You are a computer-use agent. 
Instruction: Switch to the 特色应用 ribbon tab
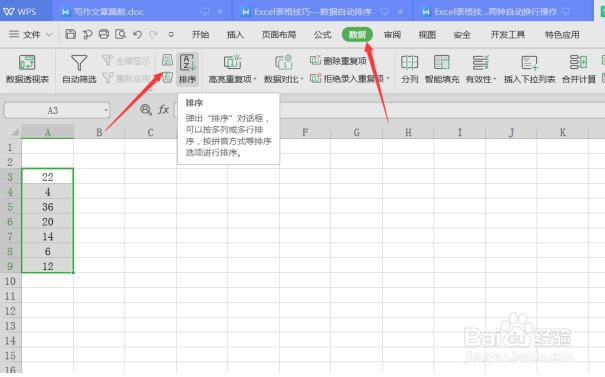coord(562,35)
